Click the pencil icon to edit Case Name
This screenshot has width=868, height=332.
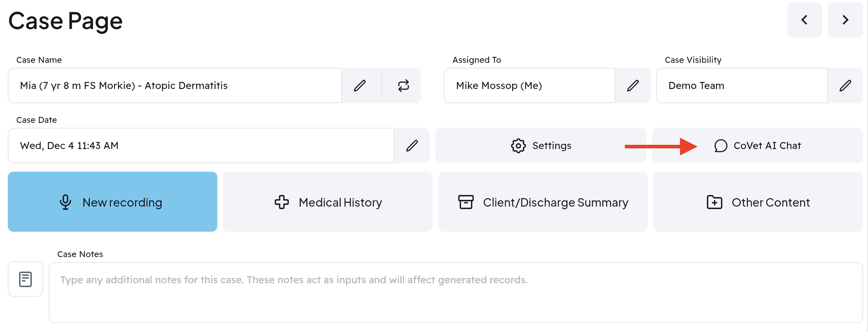(360, 85)
